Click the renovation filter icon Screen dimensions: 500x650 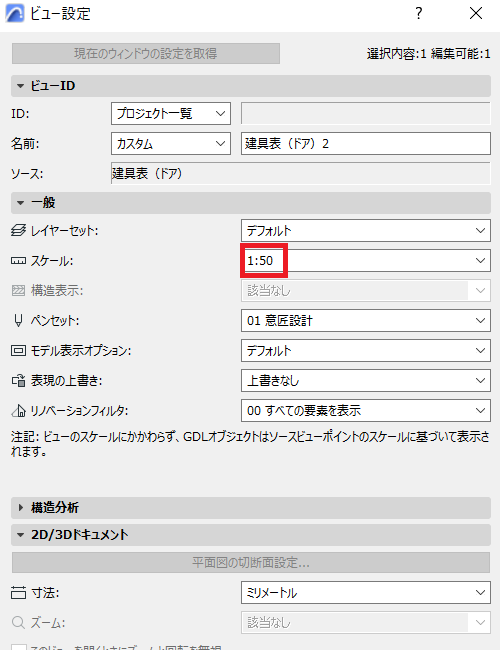click(18, 411)
